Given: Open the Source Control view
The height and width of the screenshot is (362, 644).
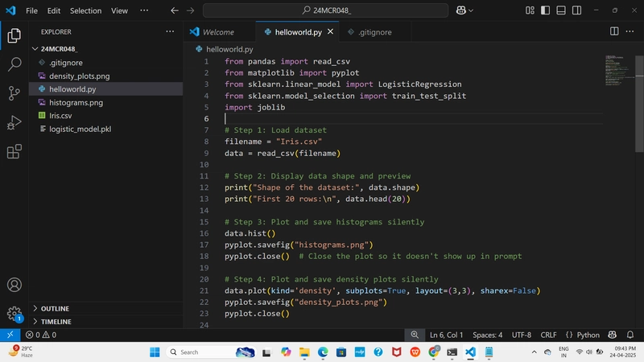Looking at the screenshot, I should click(14, 93).
